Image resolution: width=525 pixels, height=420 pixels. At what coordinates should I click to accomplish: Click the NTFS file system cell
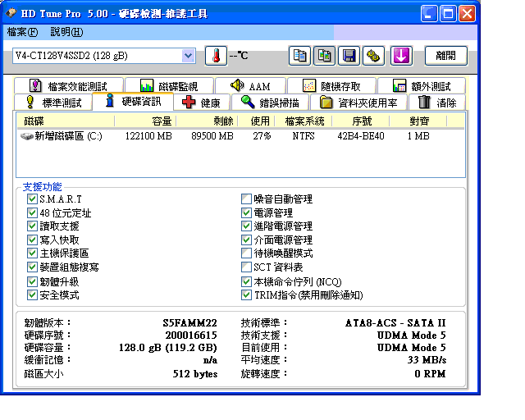(304, 136)
